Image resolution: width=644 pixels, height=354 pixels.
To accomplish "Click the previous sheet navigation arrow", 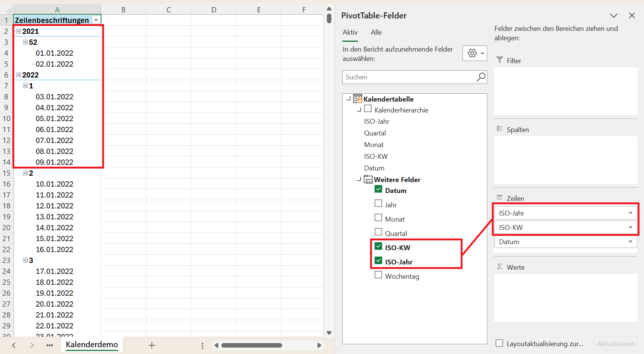I will [14, 345].
